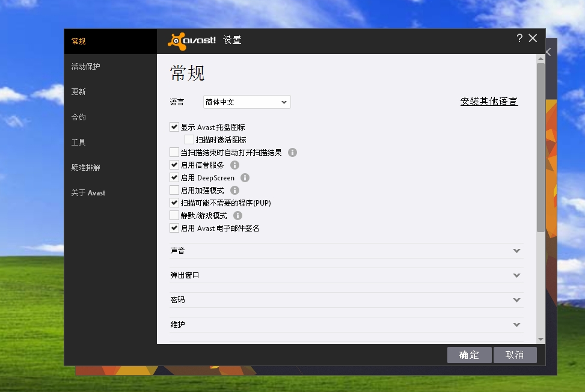Click the Avast logo in the title bar

coord(191,40)
